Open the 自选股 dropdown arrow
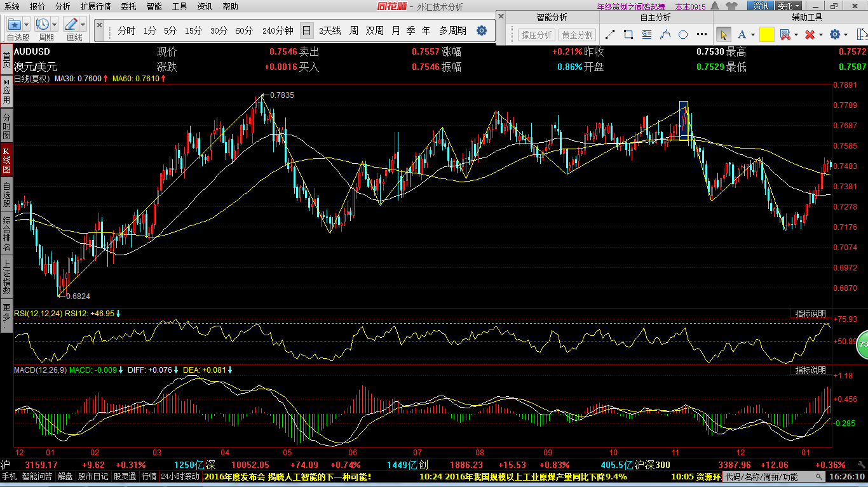Image resolution: width=868 pixels, height=487 pixels. coord(26,25)
